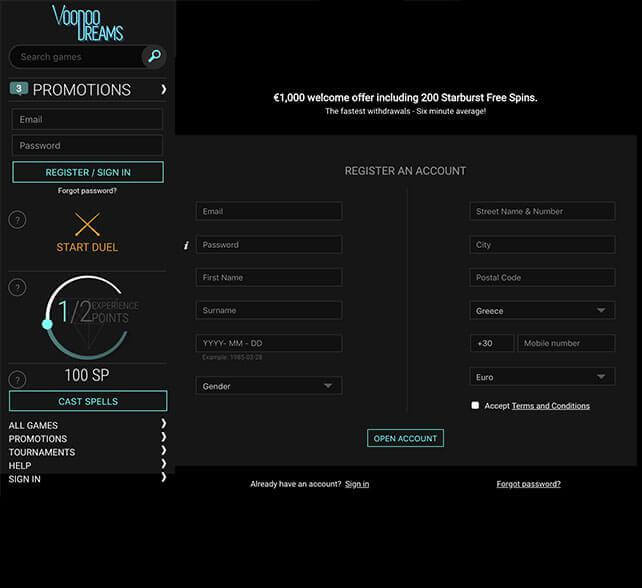The width and height of the screenshot is (642, 588).
Task: Focus the Surname field
Action: [269, 310]
